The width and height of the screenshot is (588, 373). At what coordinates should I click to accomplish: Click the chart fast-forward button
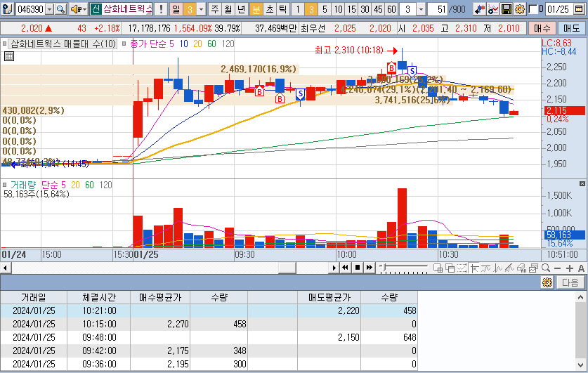pos(370,268)
